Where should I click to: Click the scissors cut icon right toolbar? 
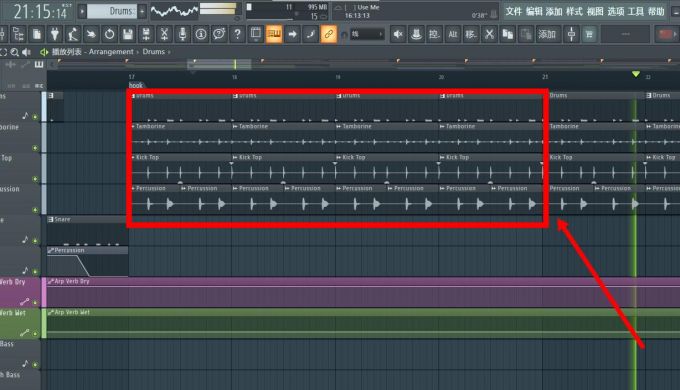pyautogui.click(x=489, y=34)
